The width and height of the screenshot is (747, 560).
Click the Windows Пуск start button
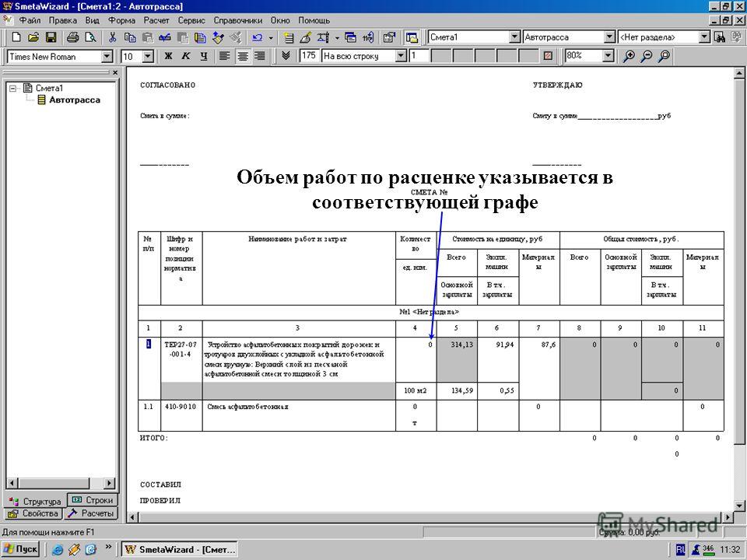click(x=22, y=549)
